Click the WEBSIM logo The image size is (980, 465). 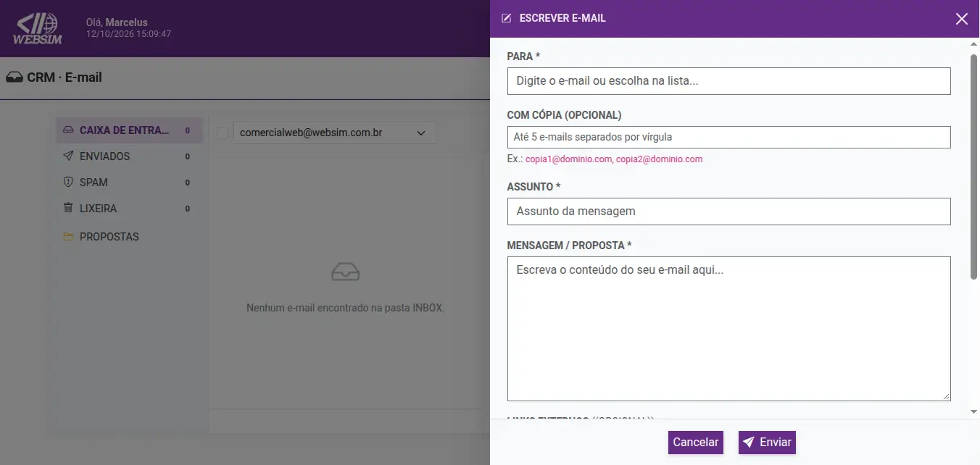(x=38, y=29)
